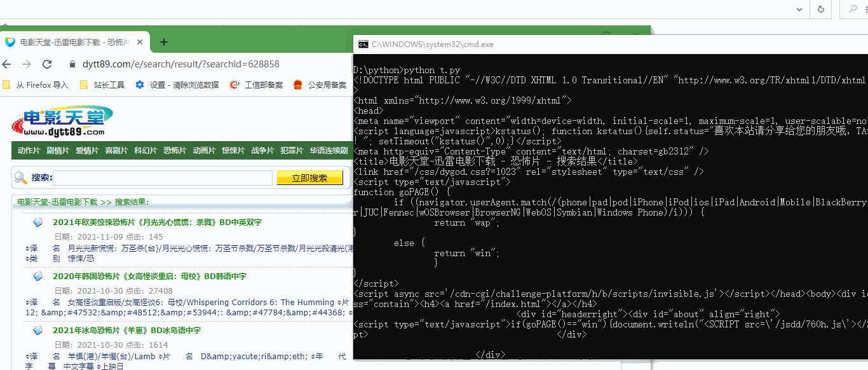Go to the 华语连续剧 category
The image size is (868, 370).
pyautogui.click(x=329, y=151)
